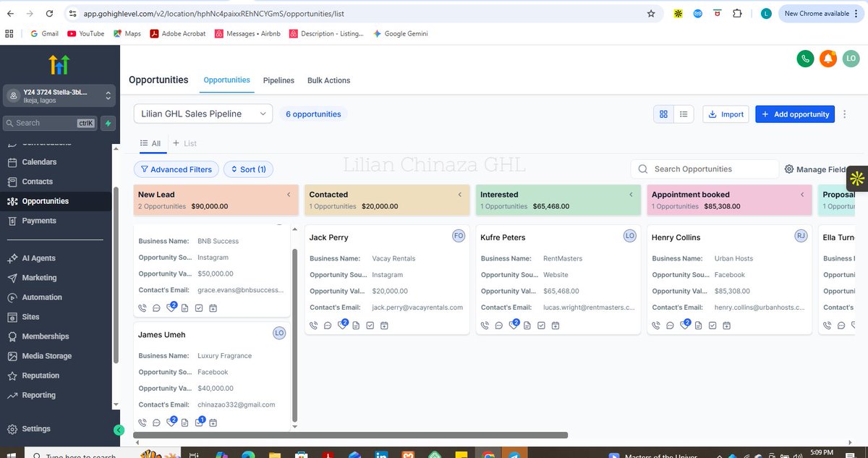The image size is (868, 458).
Task: Open the tasks icon with badge on James Umeh card
Action: (x=200, y=422)
